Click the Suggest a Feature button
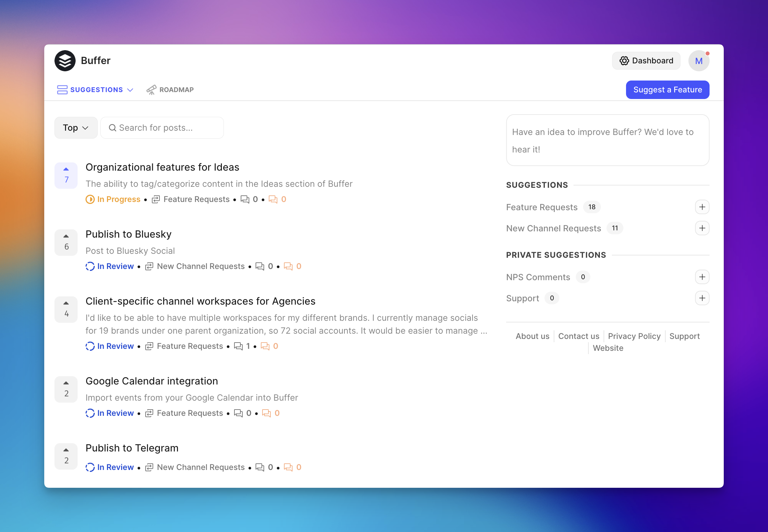 (667, 90)
